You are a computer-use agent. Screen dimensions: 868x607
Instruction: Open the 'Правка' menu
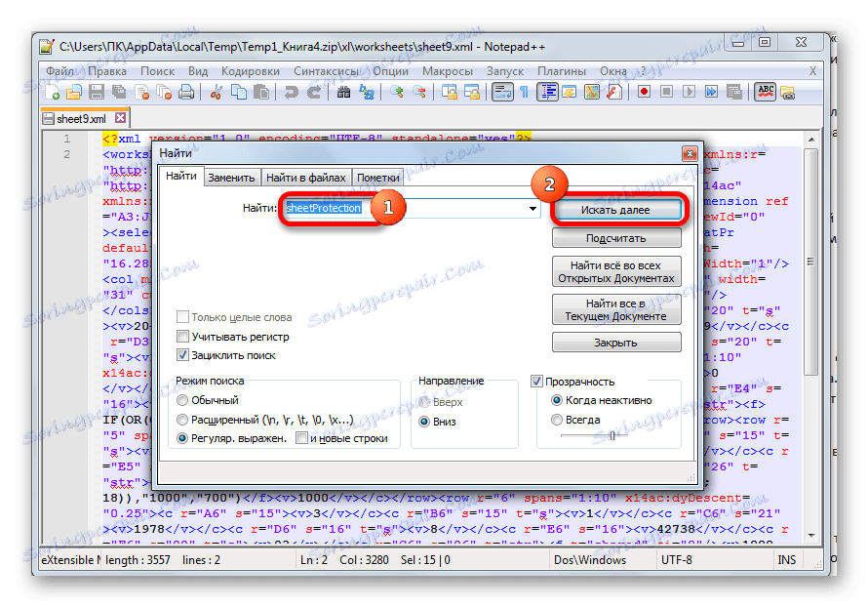[107, 71]
